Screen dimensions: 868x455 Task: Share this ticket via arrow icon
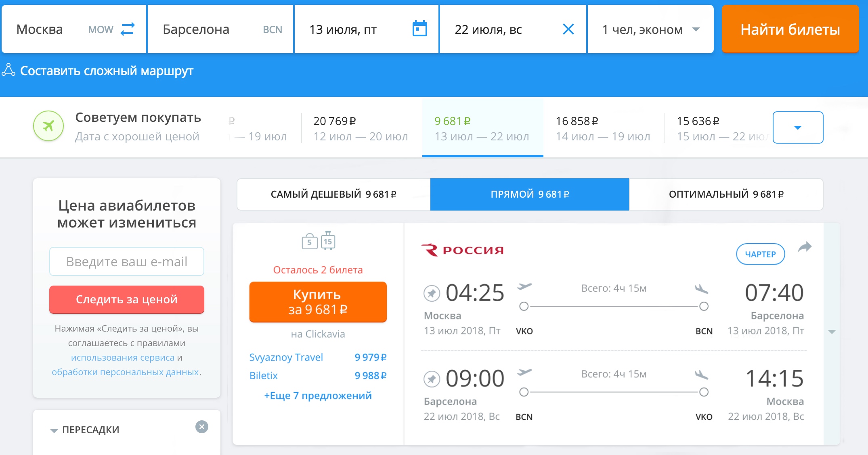point(805,247)
